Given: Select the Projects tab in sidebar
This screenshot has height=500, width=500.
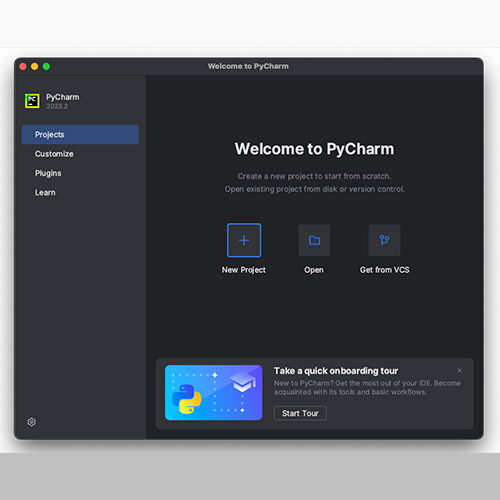Looking at the screenshot, I should (x=80, y=135).
